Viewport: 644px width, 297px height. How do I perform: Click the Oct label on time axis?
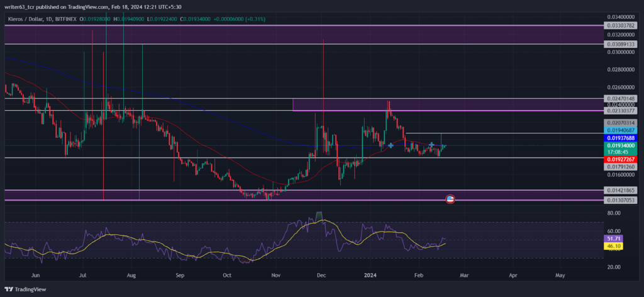pos(228,274)
